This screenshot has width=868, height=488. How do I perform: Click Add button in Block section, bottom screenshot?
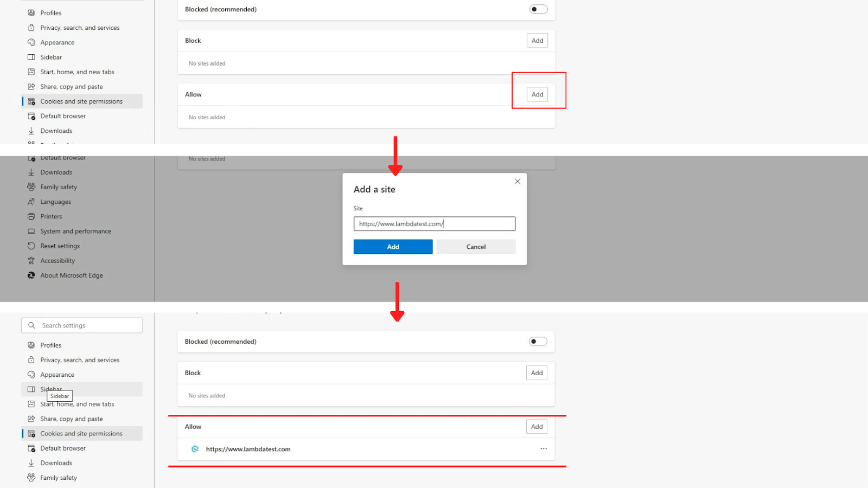pos(537,373)
